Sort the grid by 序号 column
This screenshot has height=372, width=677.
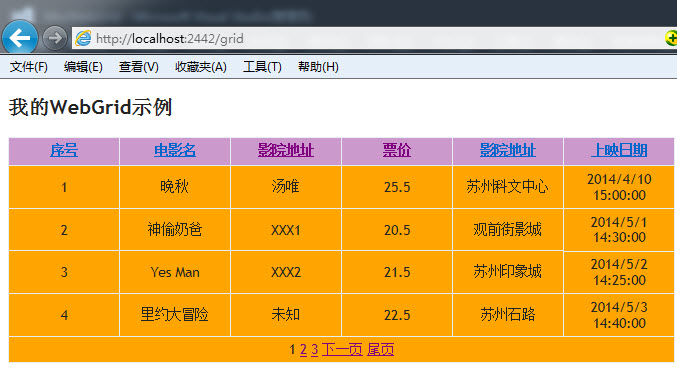[64, 151]
